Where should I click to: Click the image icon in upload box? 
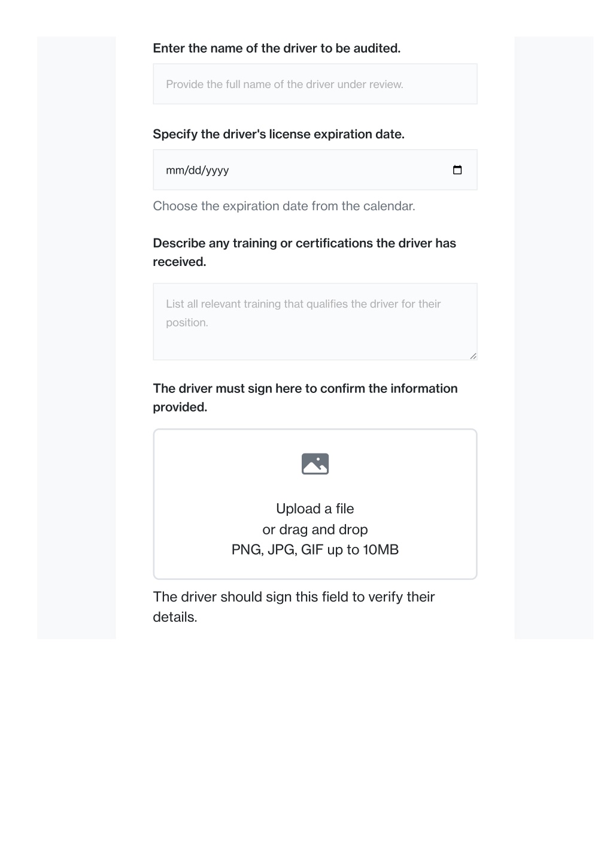coord(315,464)
